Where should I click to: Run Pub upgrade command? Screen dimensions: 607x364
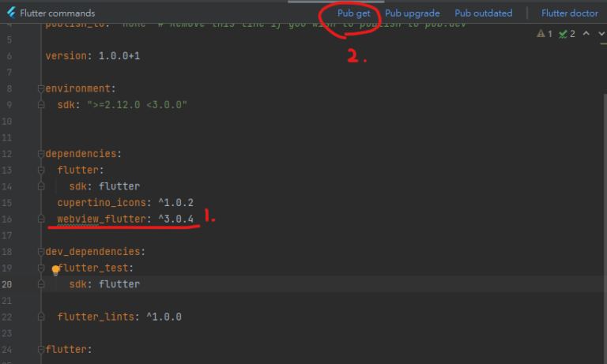point(413,13)
